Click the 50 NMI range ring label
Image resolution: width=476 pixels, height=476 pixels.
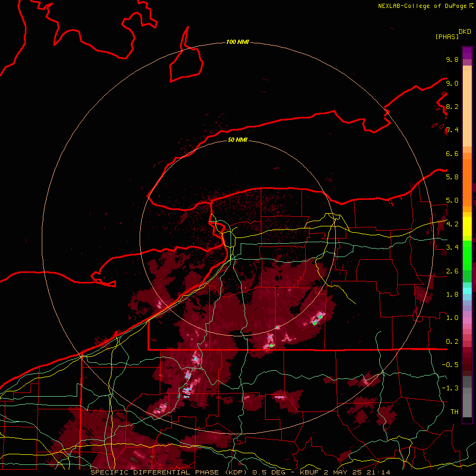[x=237, y=140]
